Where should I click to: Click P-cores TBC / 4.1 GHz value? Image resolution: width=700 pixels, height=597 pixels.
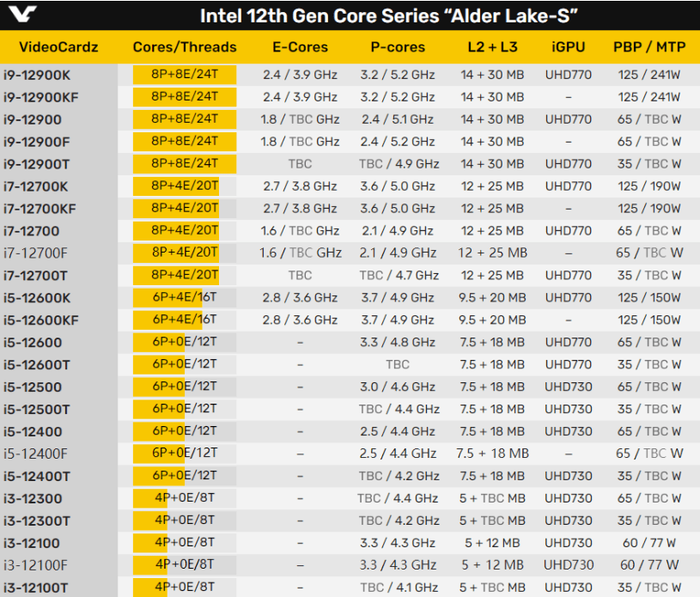[399, 588]
